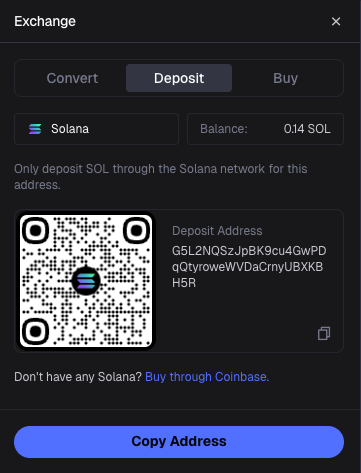Viewport: 361px width, 473px height.
Task: Click the 0.14 SOL balance value
Action: pos(307,129)
